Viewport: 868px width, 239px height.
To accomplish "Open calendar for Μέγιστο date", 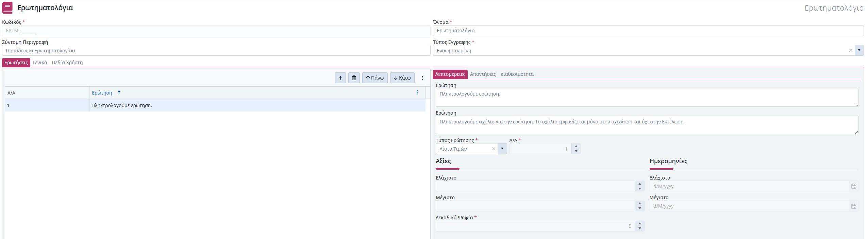I will (853, 206).
